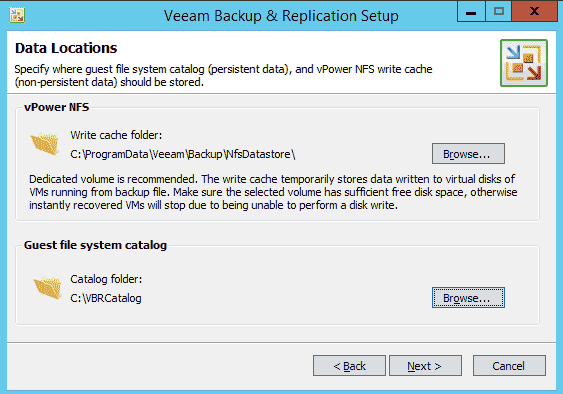Click the Veeam logo in the header
The height and width of the screenshot is (394, 563).
[524, 63]
